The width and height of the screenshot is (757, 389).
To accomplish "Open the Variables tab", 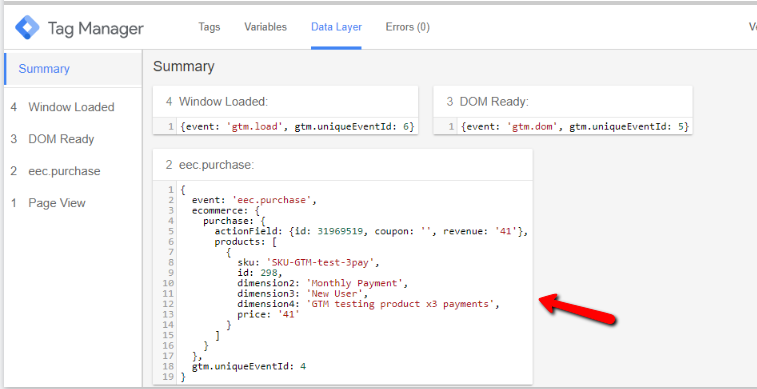I will coord(266,27).
